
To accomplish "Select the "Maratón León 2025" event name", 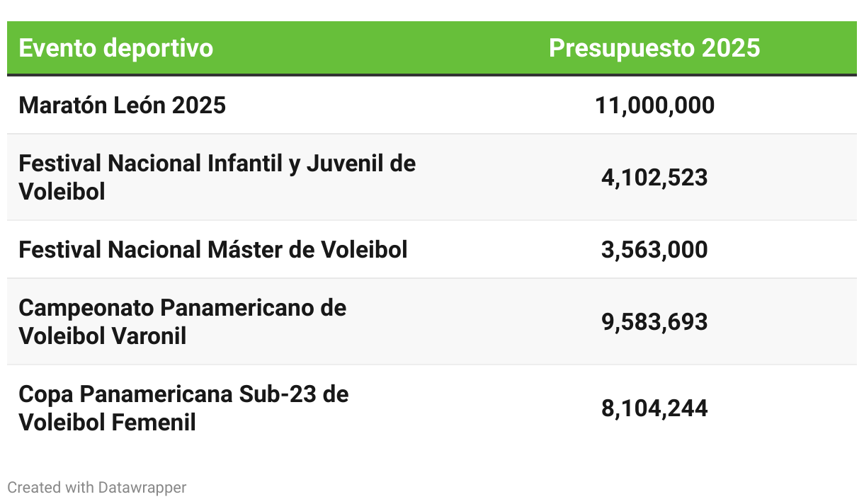I will (x=122, y=105).
